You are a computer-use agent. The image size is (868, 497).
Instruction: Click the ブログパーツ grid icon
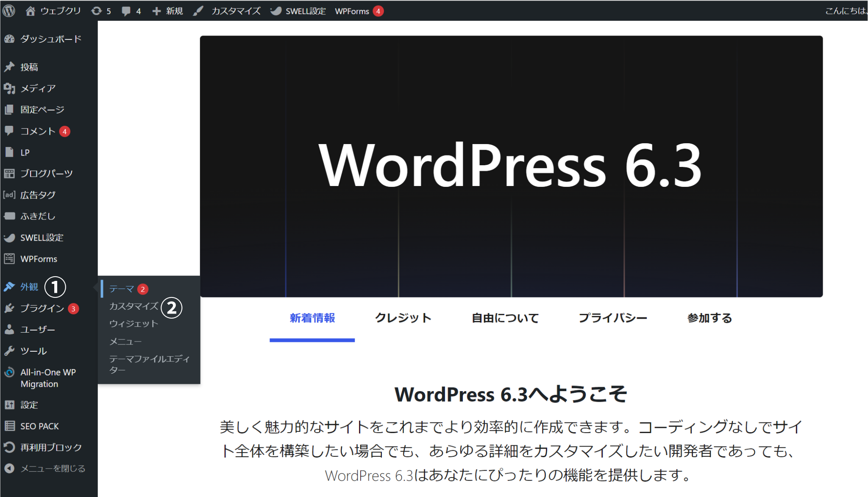tap(9, 173)
